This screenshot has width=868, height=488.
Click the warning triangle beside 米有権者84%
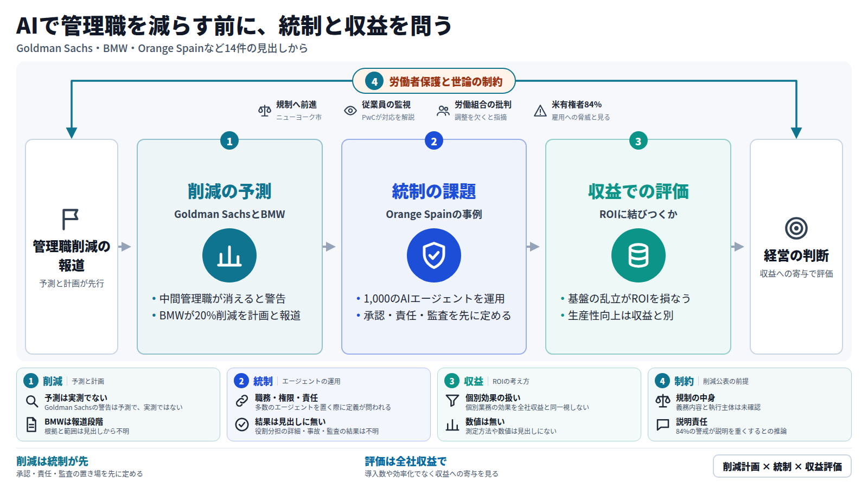(x=540, y=111)
